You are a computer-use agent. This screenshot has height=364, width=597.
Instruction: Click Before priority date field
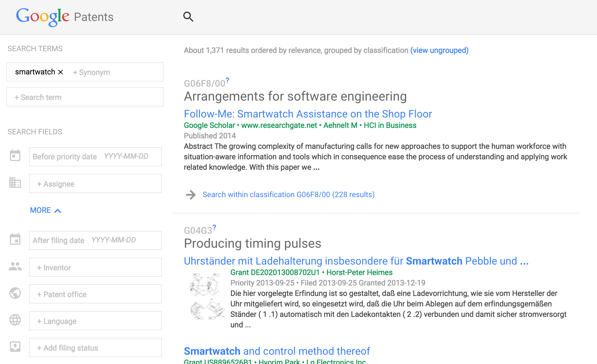95,157
